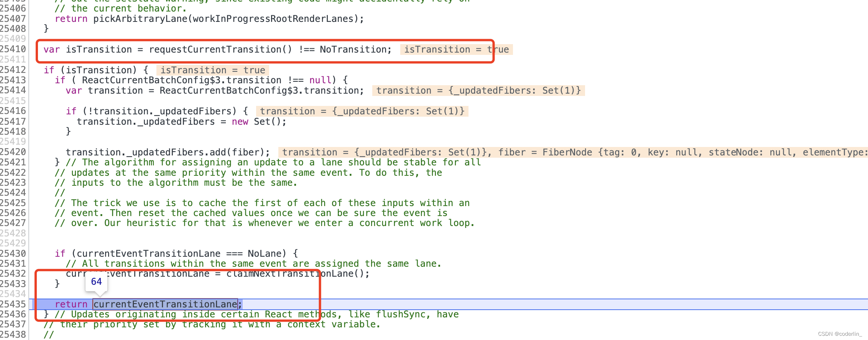Click inline value 'isTransition = true' on line 25410
This screenshot has height=340, width=868.
point(457,50)
